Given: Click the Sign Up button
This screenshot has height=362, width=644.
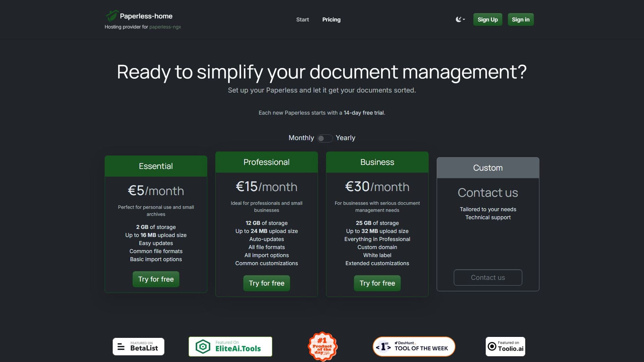Looking at the screenshot, I should click(x=488, y=19).
